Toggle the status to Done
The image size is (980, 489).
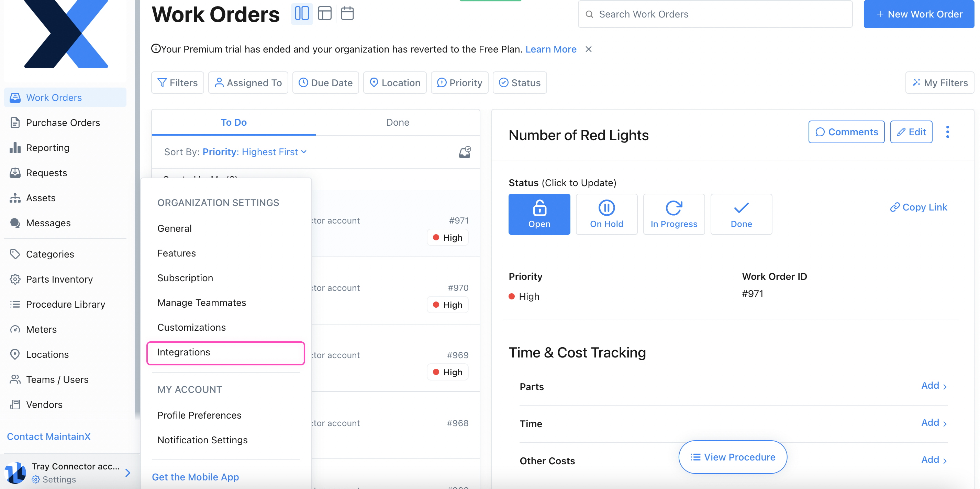point(741,214)
